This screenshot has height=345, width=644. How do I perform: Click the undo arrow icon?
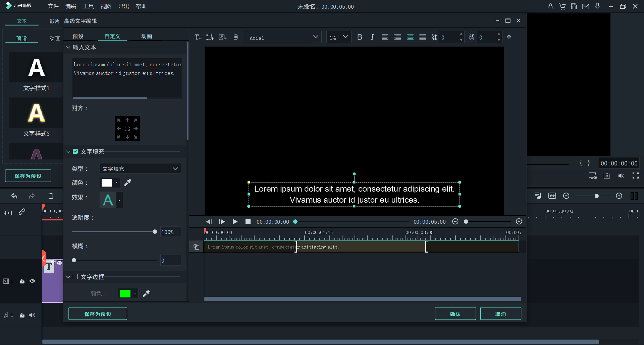(x=14, y=196)
